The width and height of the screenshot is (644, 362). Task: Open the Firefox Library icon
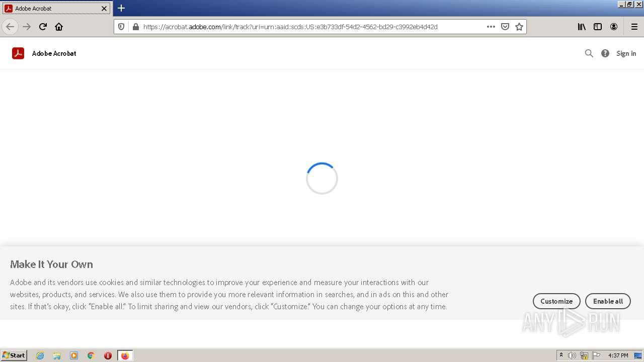pyautogui.click(x=582, y=27)
